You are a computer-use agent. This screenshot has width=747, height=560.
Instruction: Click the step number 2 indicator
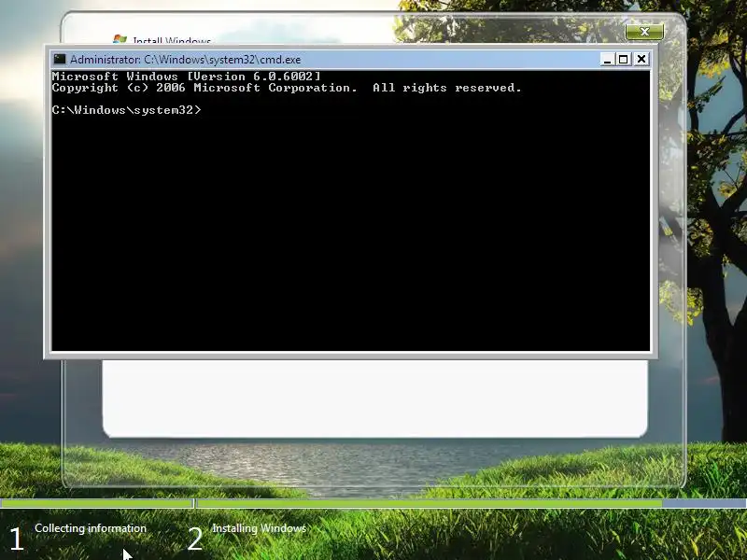pos(195,539)
